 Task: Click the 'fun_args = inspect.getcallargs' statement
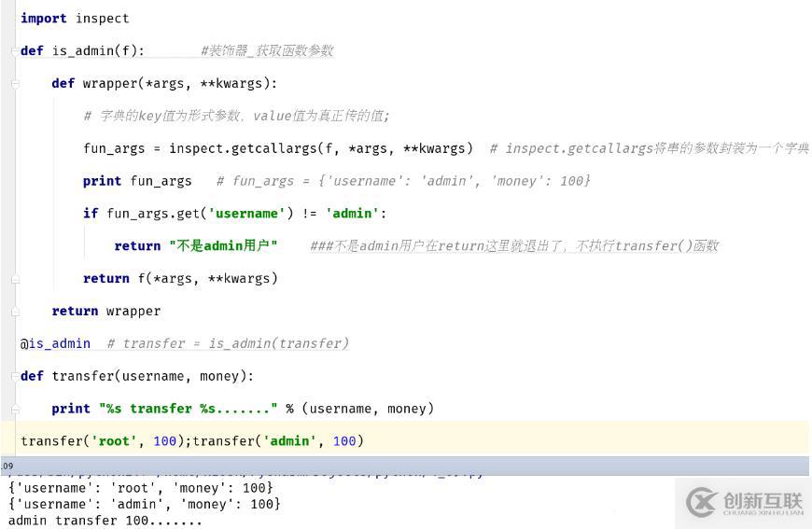point(278,148)
